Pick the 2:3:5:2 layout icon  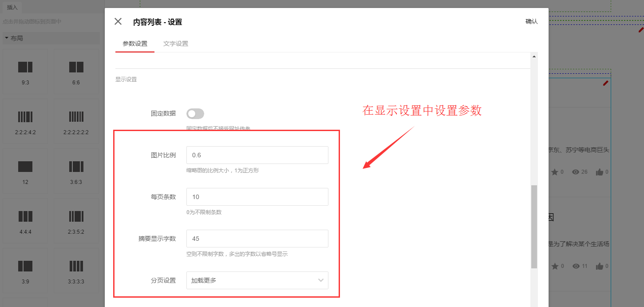(76, 217)
